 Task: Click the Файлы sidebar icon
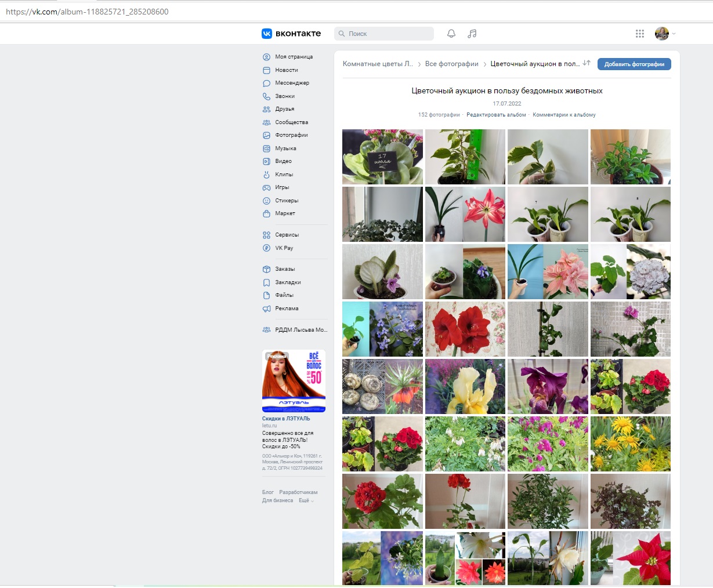point(267,295)
